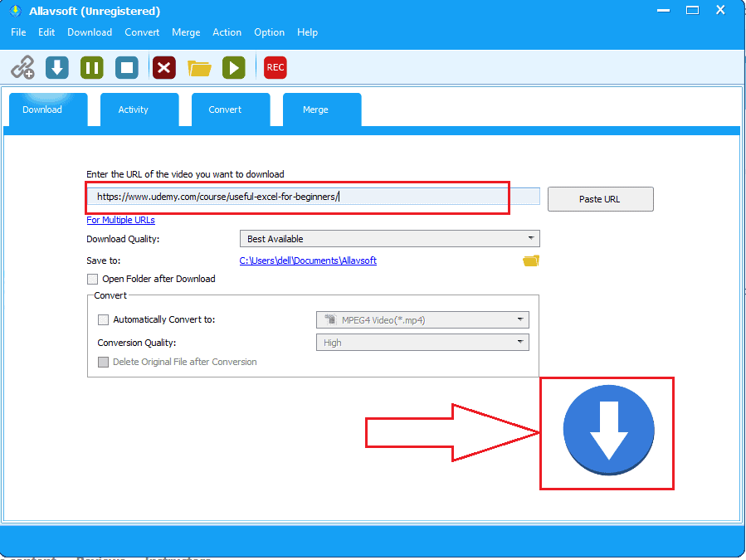746x560 pixels.
Task: Open the Help menu
Action: click(307, 32)
